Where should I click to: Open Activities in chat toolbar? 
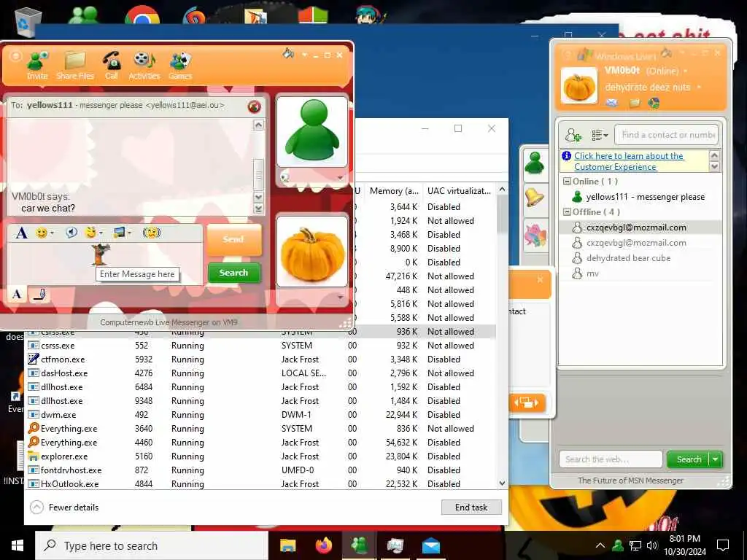click(144, 66)
